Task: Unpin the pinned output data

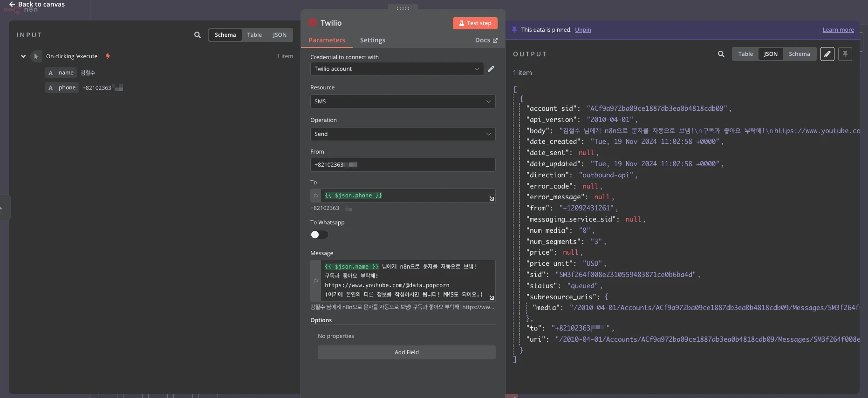Action: [x=583, y=30]
